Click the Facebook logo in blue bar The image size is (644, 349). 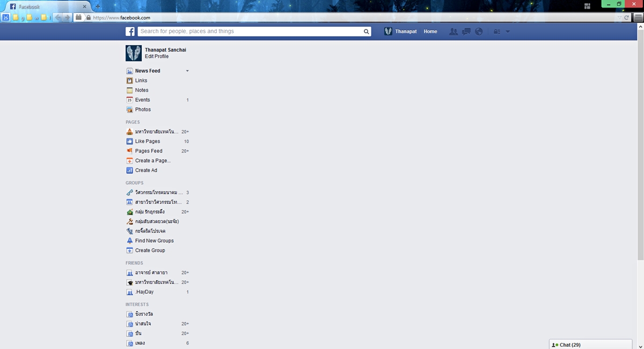[130, 32]
